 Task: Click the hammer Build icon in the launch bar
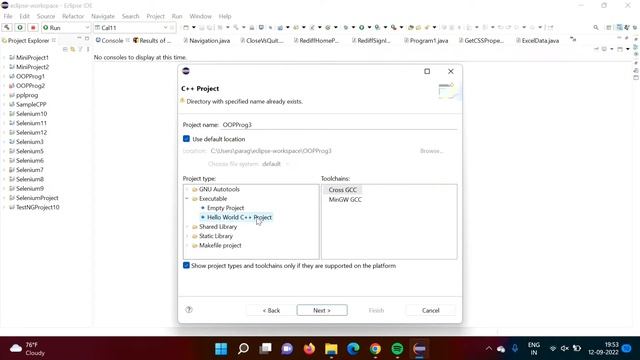pyautogui.click(x=7, y=27)
